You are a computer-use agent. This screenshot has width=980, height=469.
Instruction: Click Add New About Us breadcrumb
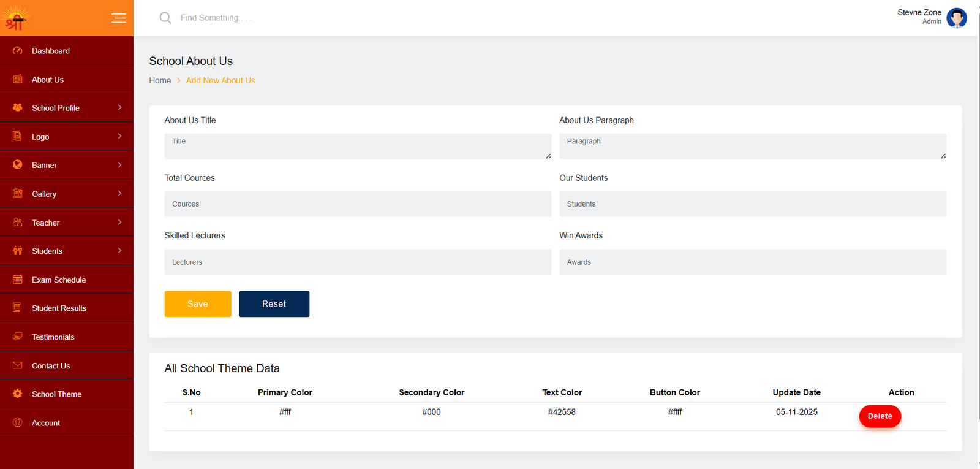coord(221,80)
